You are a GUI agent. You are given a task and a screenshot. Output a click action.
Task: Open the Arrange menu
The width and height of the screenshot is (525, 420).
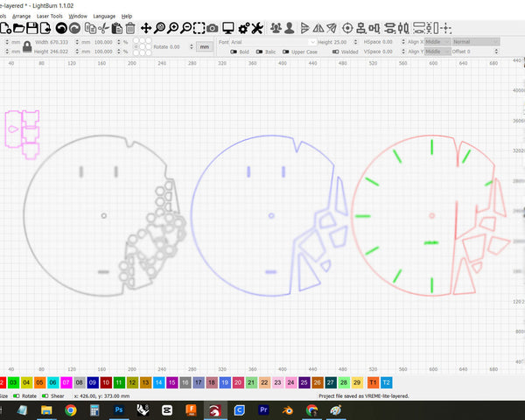tap(21, 16)
